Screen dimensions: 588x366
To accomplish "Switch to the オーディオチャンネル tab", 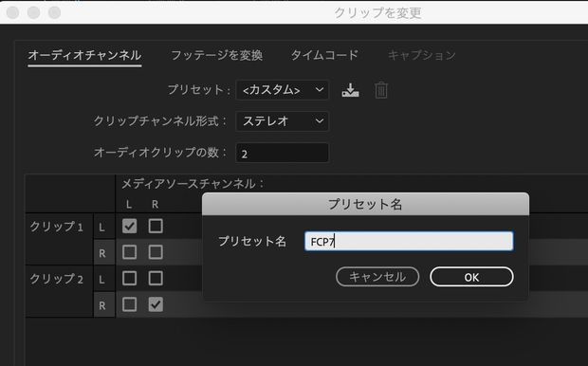I will coord(84,56).
